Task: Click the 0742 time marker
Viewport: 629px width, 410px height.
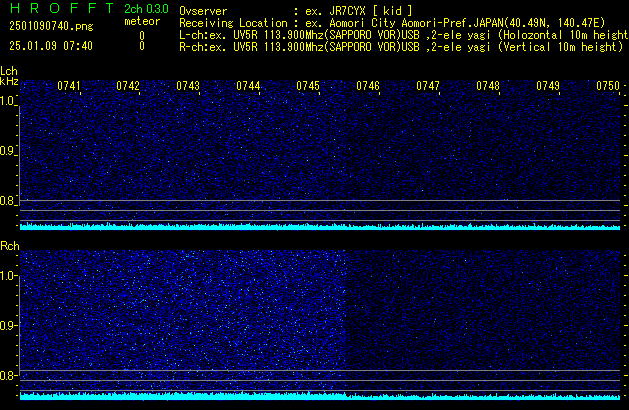Action: [128, 86]
